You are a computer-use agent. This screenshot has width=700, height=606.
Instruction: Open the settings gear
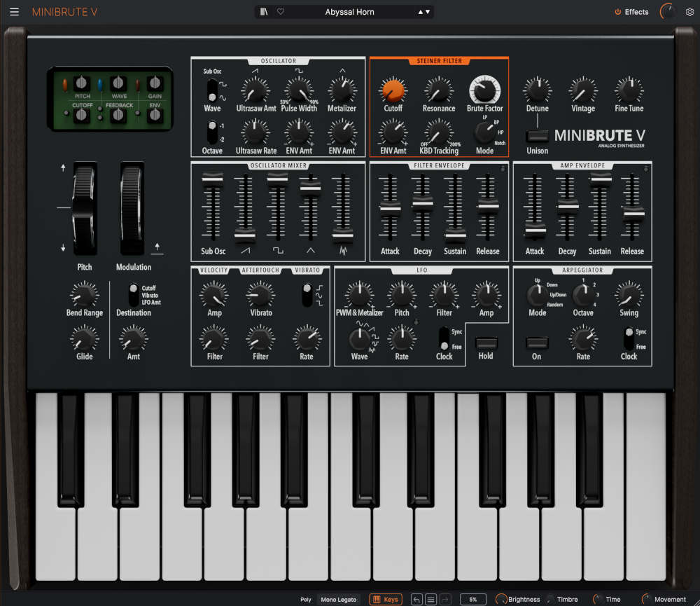(x=688, y=11)
